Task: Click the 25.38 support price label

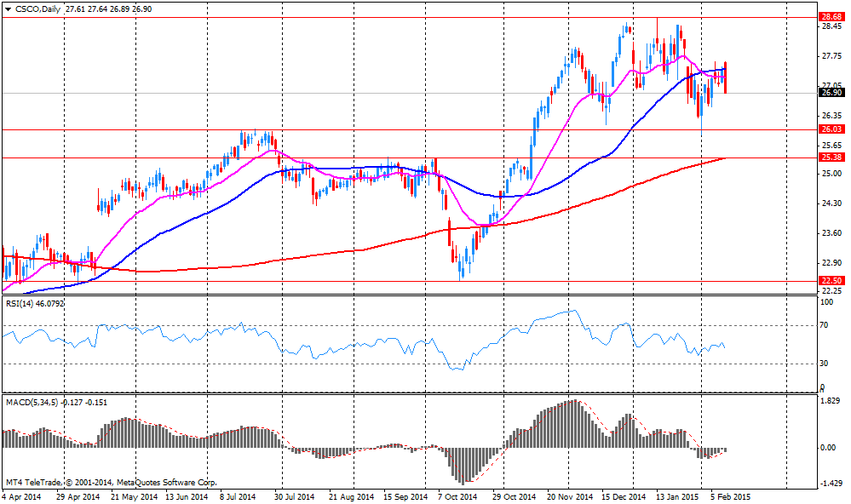Action: click(831, 157)
